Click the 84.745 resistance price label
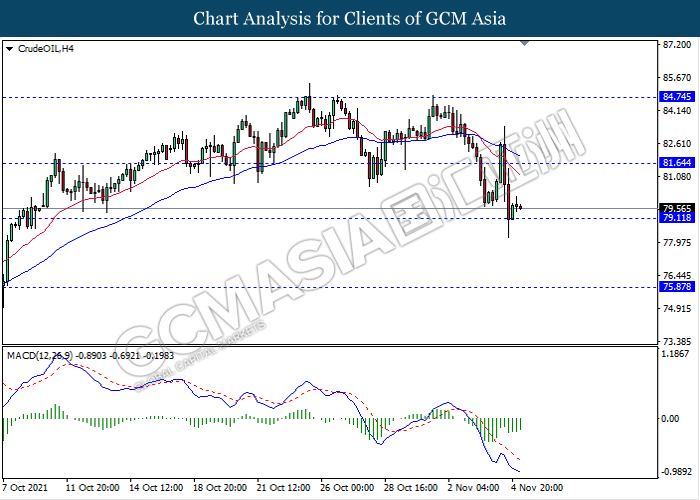Screen dimensions: 700x500 pos(677,97)
